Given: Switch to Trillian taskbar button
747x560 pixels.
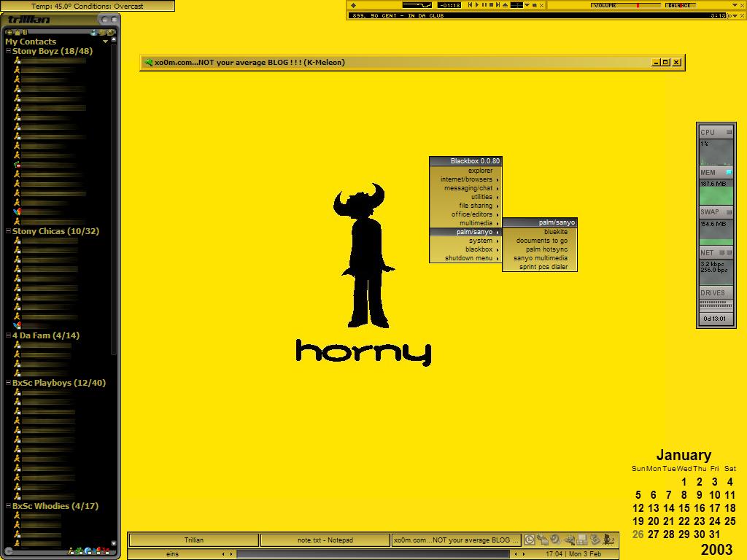Looking at the screenshot, I should click(194, 540).
